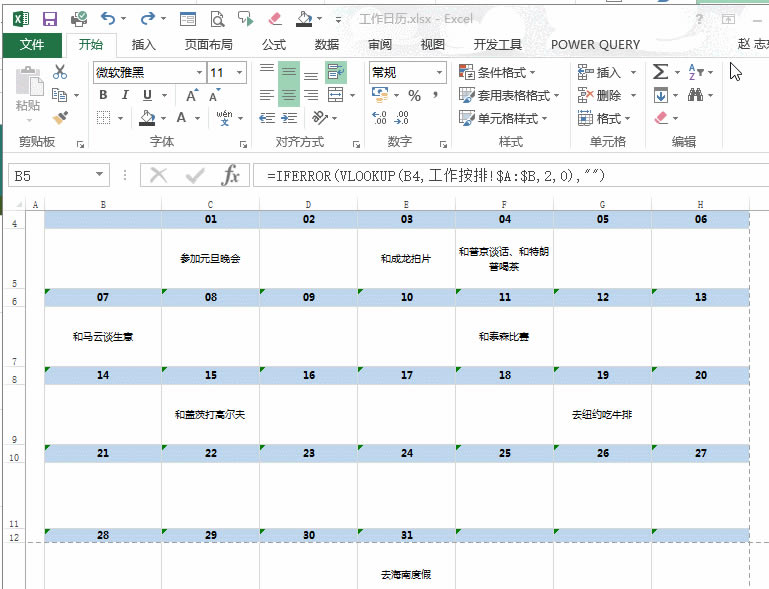Screen dimensions: 769x589
Task: Toggle Italic formatting
Action: tap(125, 95)
